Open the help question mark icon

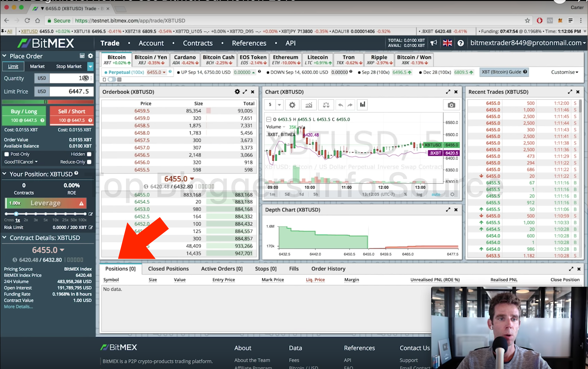460,43
